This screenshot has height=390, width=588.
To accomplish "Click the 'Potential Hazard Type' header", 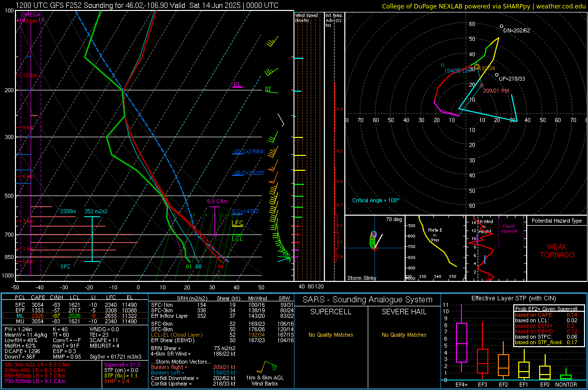I will (557, 221).
